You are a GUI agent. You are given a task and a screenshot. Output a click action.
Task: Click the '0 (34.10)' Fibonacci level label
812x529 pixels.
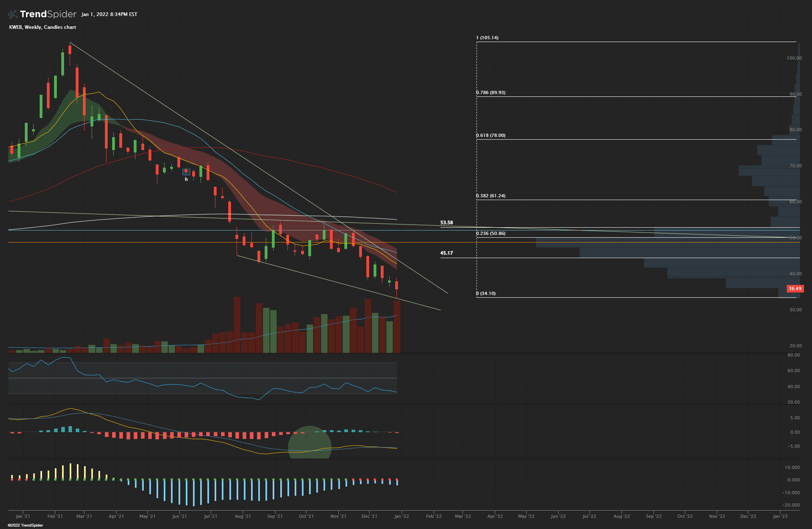tap(486, 293)
